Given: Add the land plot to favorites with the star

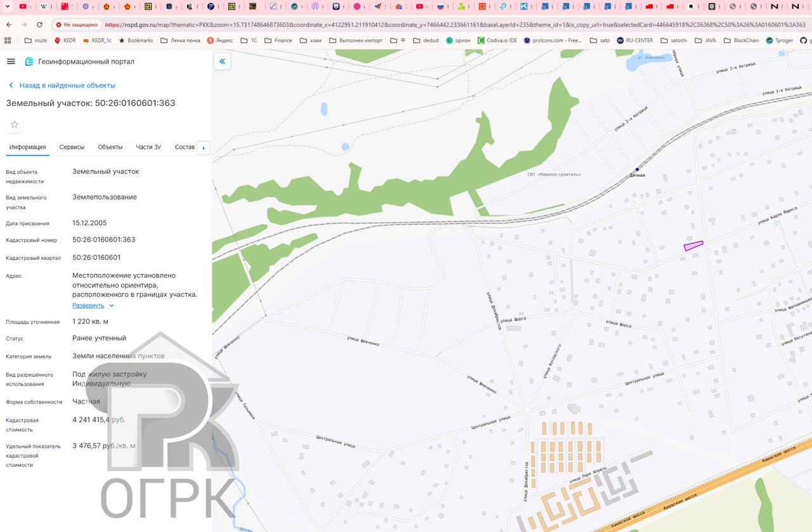Looking at the screenshot, I should pyautogui.click(x=15, y=124).
